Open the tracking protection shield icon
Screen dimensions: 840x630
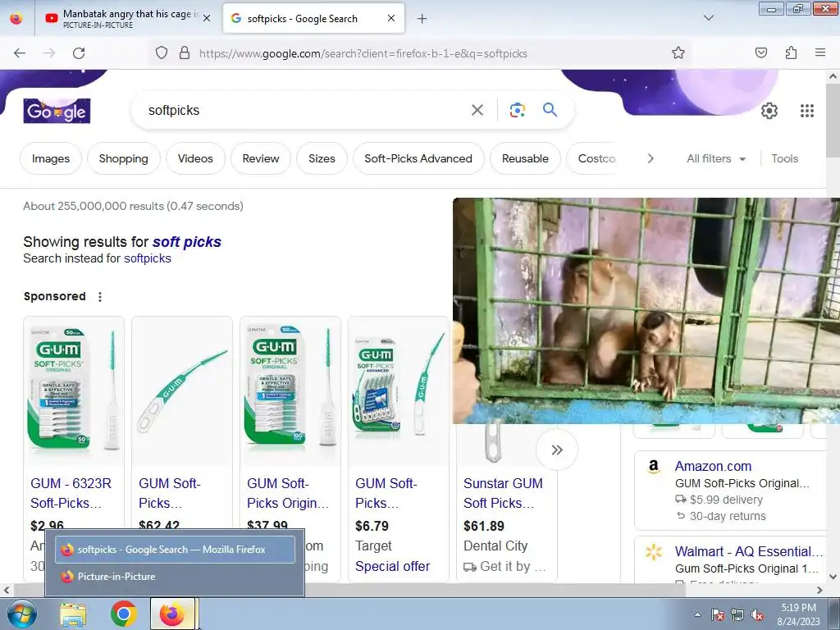pyautogui.click(x=162, y=53)
